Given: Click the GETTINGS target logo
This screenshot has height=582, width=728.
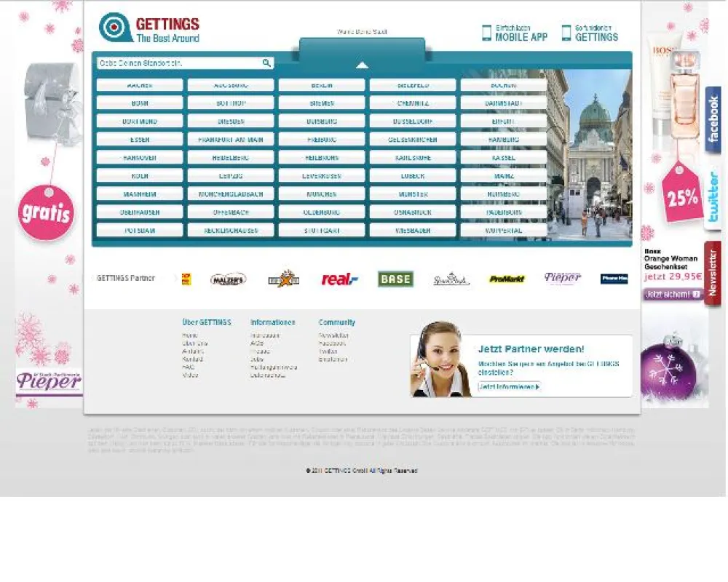Looking at the screenshot, I should point(149,28).
